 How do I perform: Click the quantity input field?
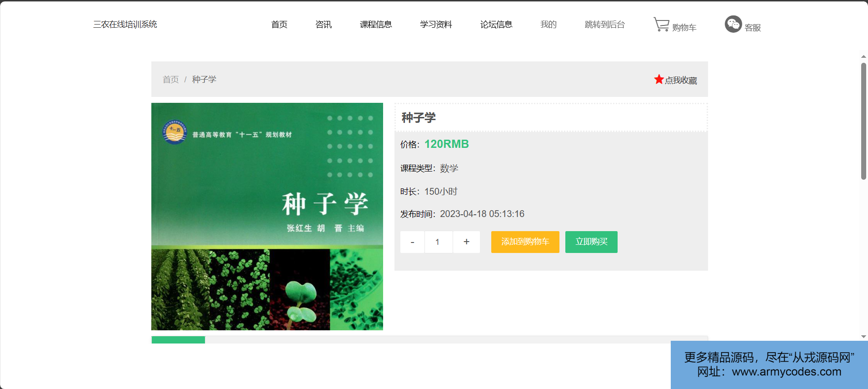[x=439, y=242]
